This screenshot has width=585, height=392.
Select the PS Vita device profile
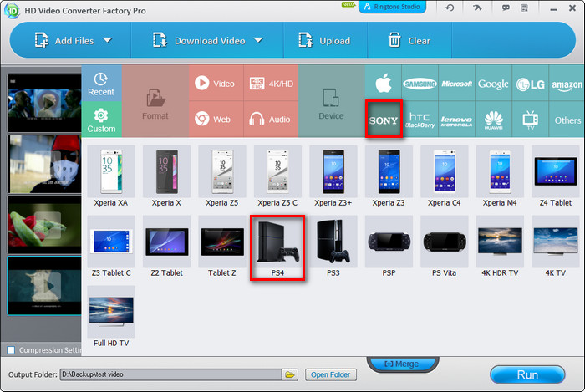(445, 247)
